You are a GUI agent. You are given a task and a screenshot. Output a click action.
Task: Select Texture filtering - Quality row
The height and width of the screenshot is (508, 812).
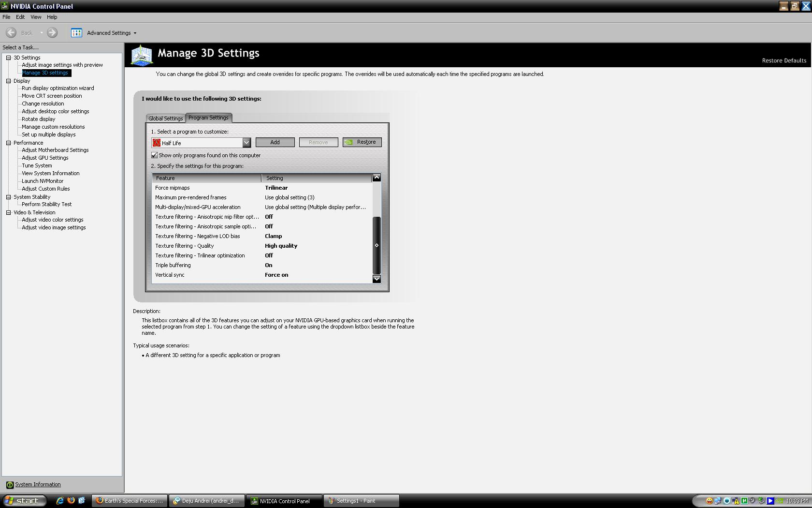click(x=262, y=246)
